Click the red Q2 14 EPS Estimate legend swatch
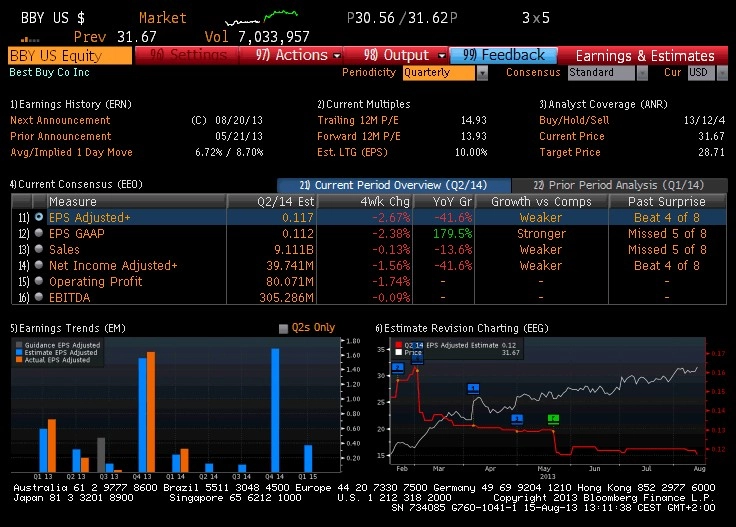Viewport: 736px width, 527px height. coord(399,345)
